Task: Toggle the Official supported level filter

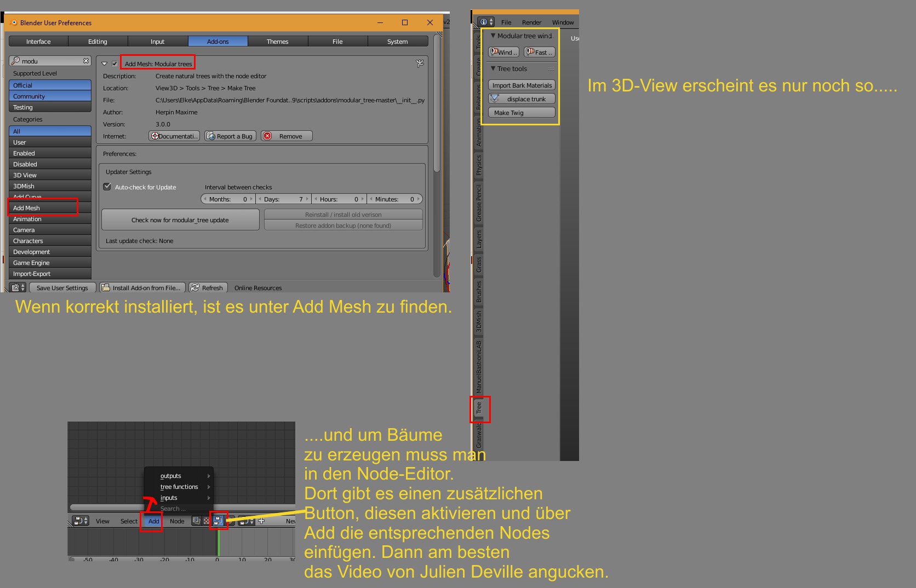Action: [50, 85]
